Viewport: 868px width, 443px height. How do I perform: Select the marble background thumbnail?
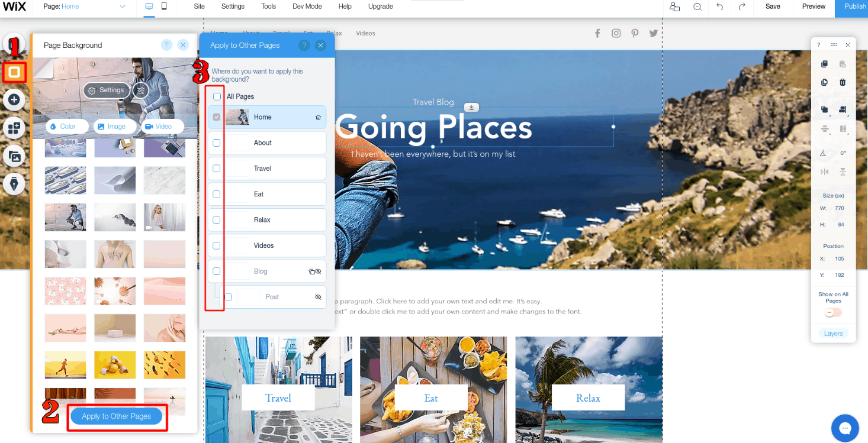(x=164, y=180)
